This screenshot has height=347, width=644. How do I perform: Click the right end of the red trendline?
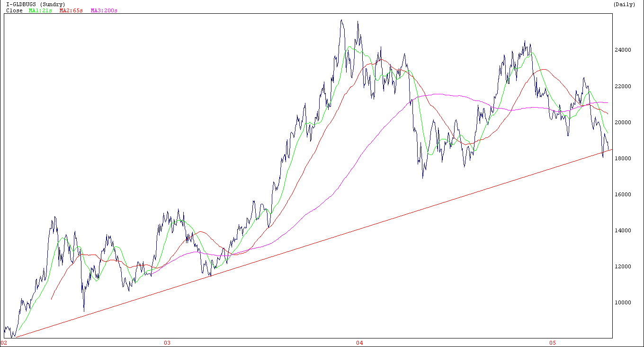point(611,150)
